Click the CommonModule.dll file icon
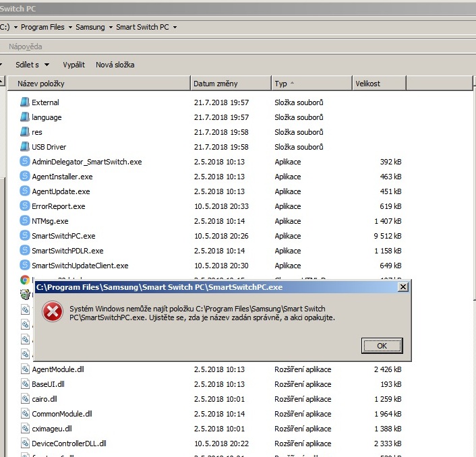Viewport: 476px width, 457px height. [x=25, y=414]
